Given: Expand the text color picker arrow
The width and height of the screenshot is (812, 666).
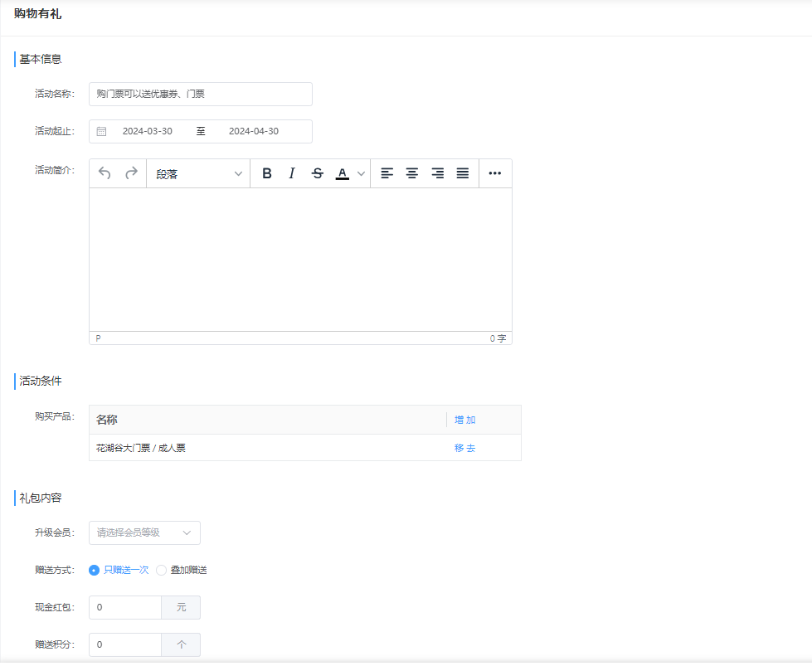Looking at the screenshot, I should [x=361, y=173].
